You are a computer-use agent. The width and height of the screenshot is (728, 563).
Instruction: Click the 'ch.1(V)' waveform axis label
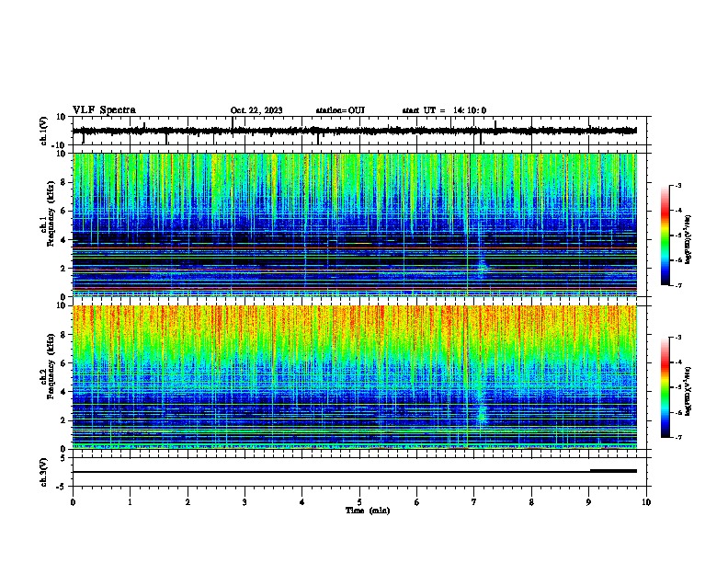click(44, 131)
